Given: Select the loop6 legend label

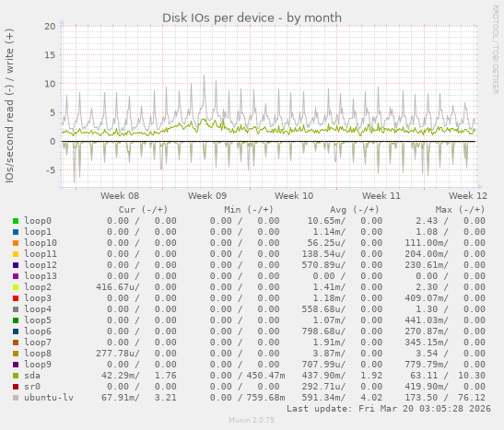Looking at the screenshot, I should (x=38, y=331).
